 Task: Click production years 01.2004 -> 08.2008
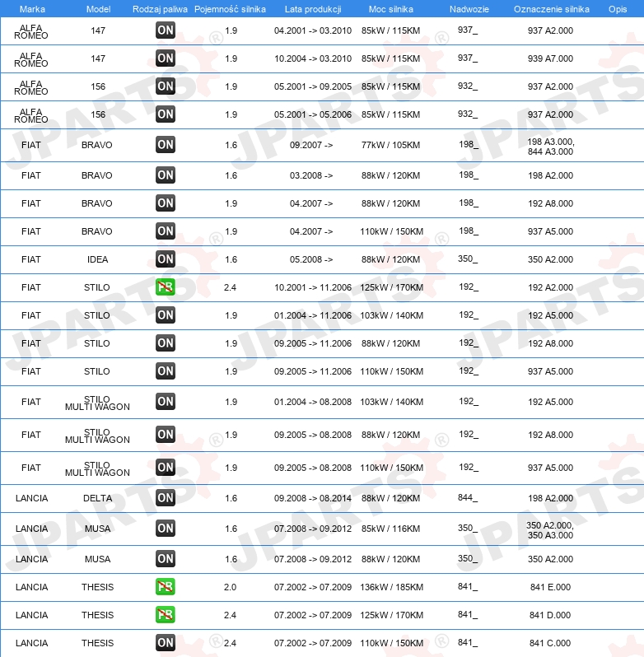313,402
